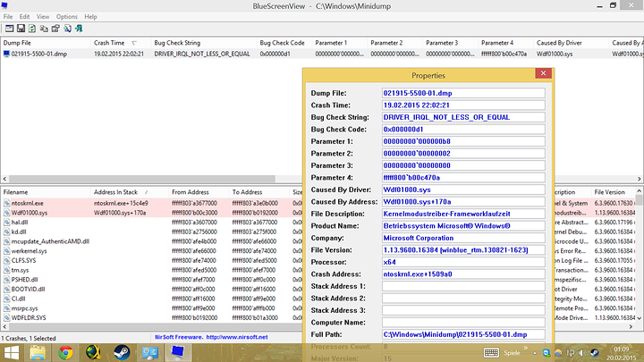Open the Options menu
This screenshot has width=644, height=362.
[66, 16]
